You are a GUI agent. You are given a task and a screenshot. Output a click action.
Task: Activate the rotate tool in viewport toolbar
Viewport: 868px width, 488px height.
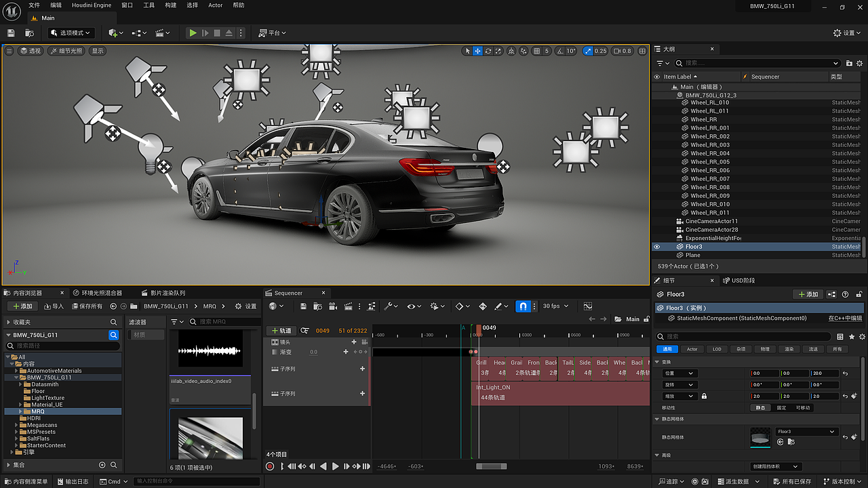pyautogui.click(x=488, y=51)
